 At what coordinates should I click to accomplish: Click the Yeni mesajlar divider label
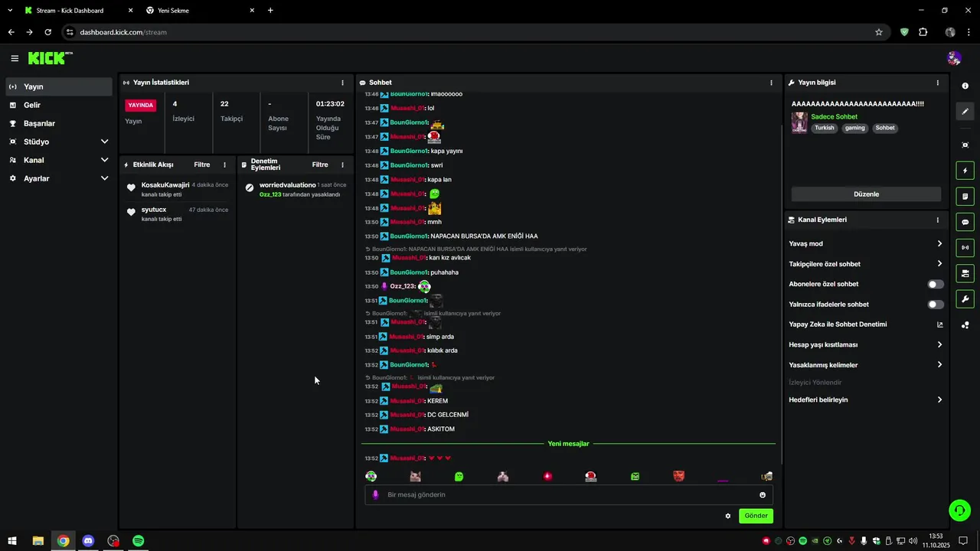tap(568, 444)
